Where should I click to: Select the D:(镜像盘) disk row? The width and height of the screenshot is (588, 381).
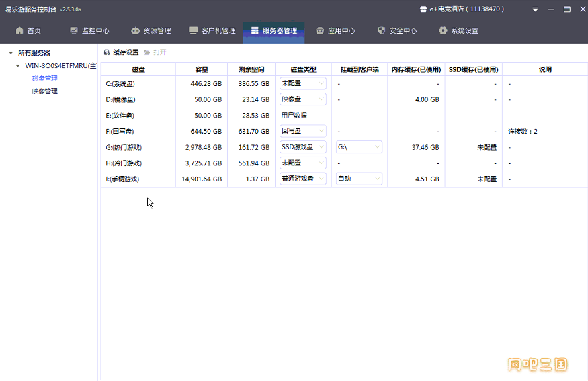pyautogui.click(x=344, y=99)
